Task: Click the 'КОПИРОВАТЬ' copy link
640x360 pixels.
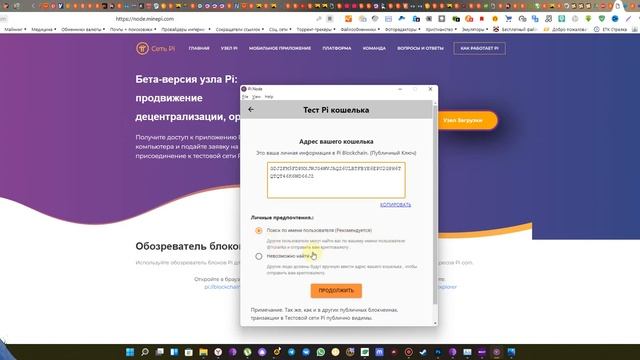Action: coord(396,204)
